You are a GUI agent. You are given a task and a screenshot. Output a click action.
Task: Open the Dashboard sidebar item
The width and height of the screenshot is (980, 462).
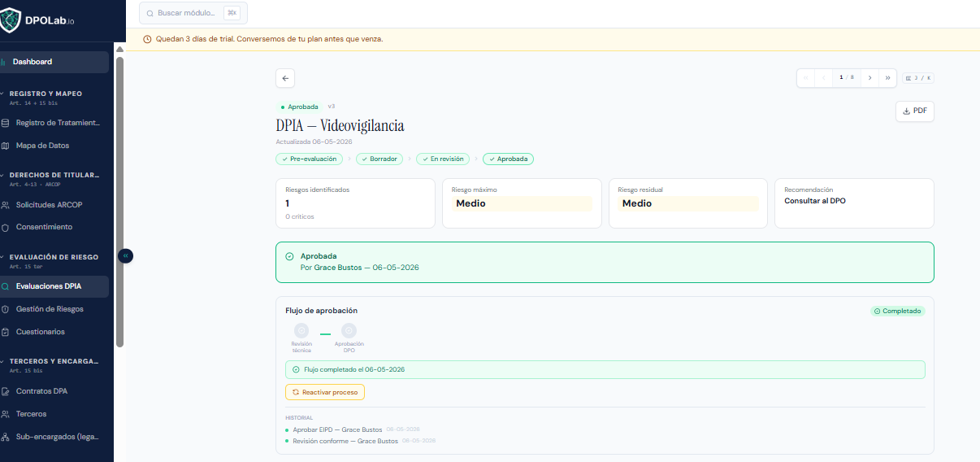click(x=54, y=62)
